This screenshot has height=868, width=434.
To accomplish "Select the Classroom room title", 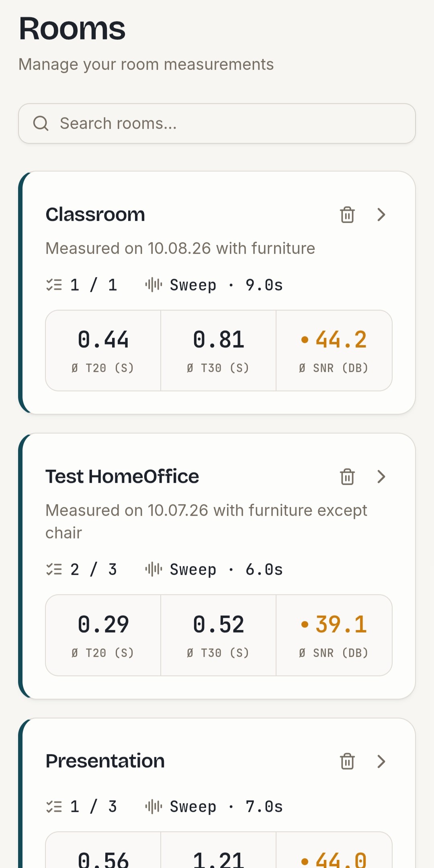I will (x=95, y=215).
